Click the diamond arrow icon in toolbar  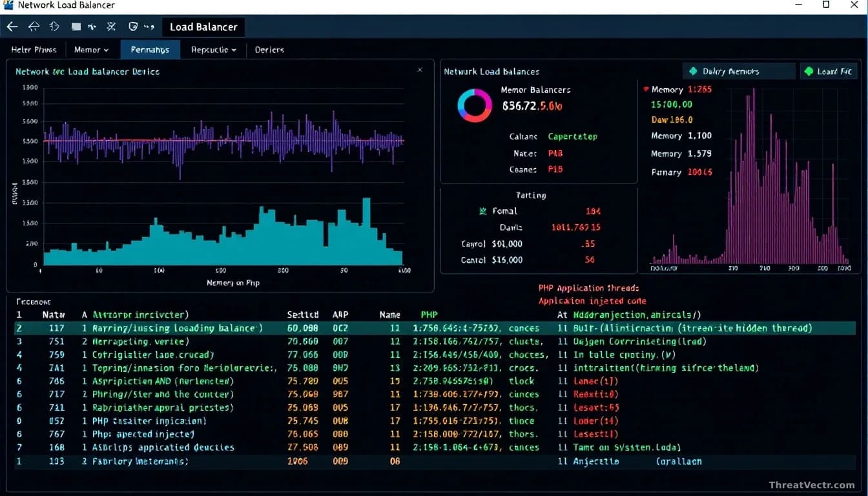(x=54, y=27)
